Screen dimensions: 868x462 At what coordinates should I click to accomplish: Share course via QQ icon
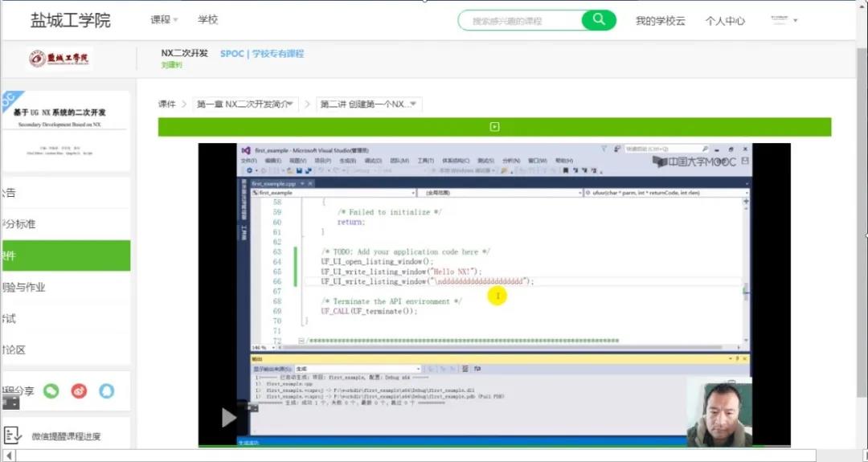click(x=106, y=390)
